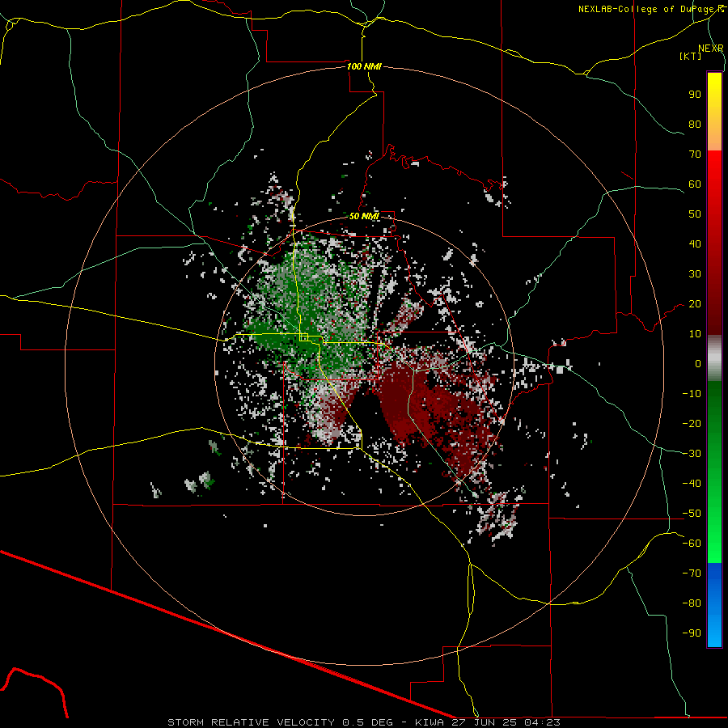
Task: Click the '50 NMI' range ring label
Action: (364, 216)
